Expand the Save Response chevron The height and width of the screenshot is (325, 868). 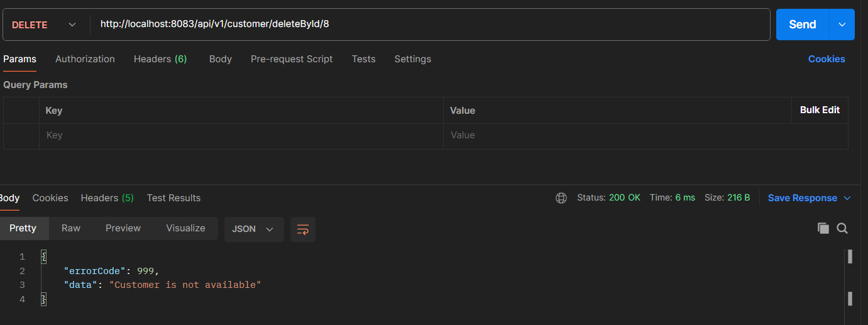pos(847,198)
